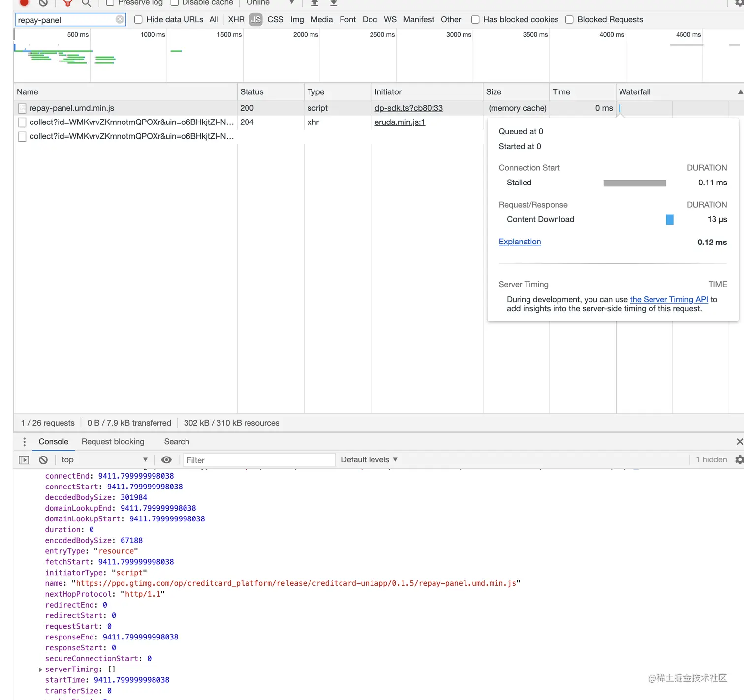The width and height of the screenshot is (744, 700).
Task: Sort by the Name column header
Action: pos(125,92)
